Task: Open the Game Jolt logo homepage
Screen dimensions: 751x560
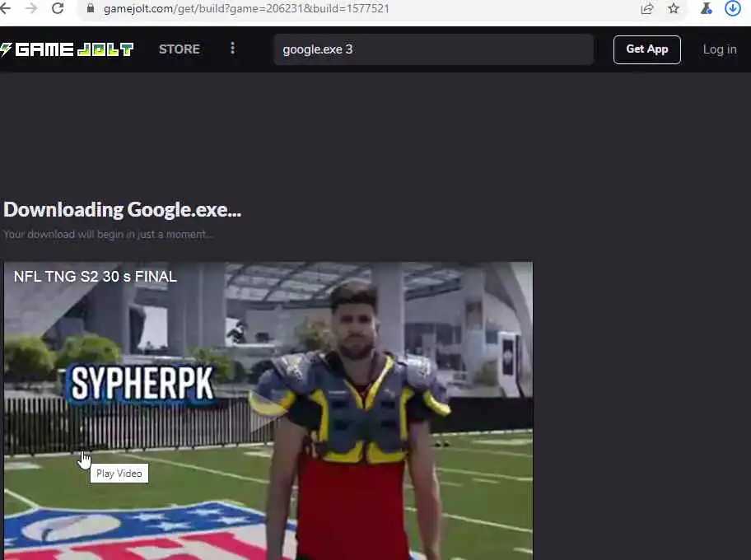Action: (x=67, y=49)
